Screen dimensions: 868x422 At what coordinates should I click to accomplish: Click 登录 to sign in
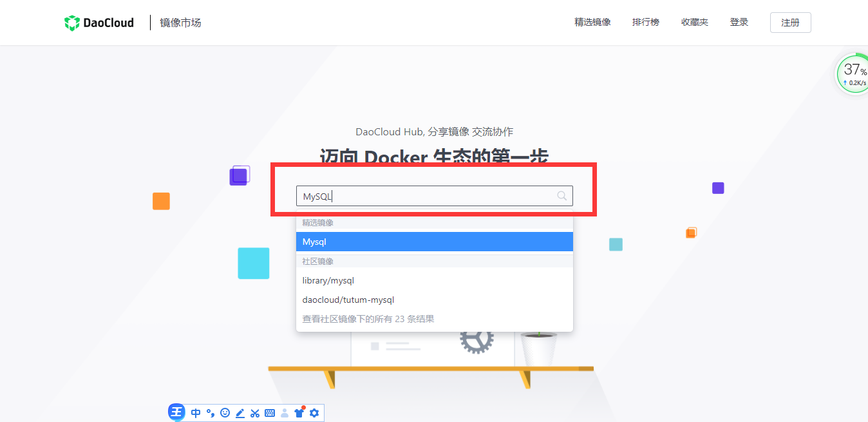(x=739, y=23)
